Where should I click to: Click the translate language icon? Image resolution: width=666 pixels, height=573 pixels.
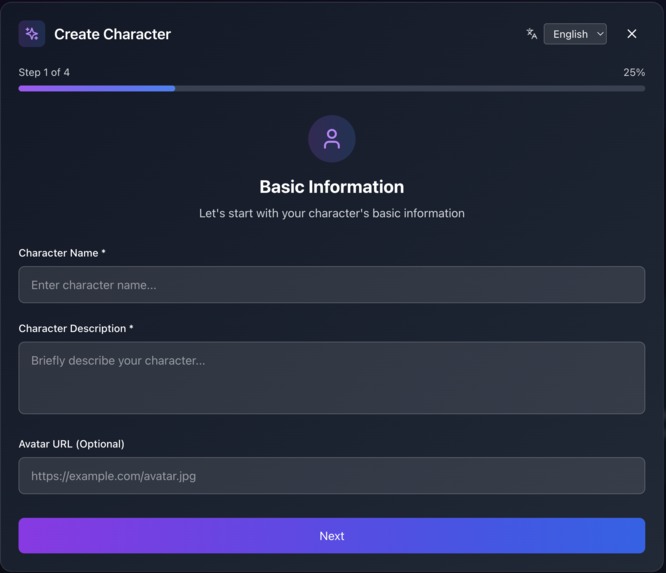531,34
